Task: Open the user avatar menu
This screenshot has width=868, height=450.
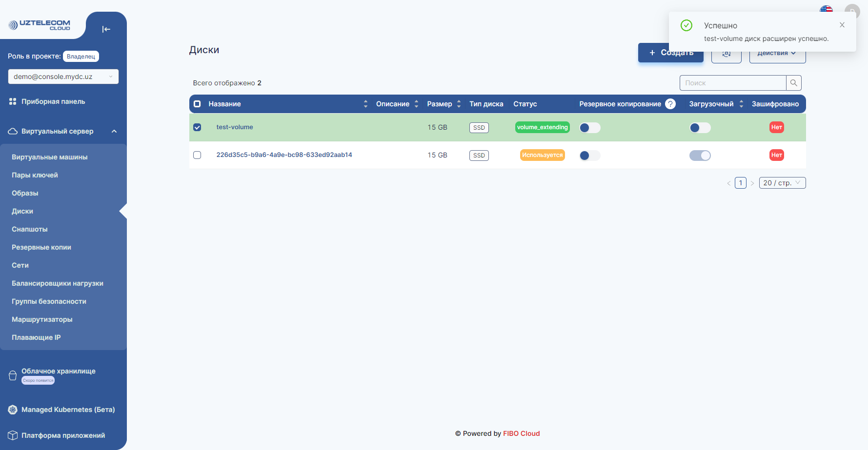Action: [x=852, y=9]
